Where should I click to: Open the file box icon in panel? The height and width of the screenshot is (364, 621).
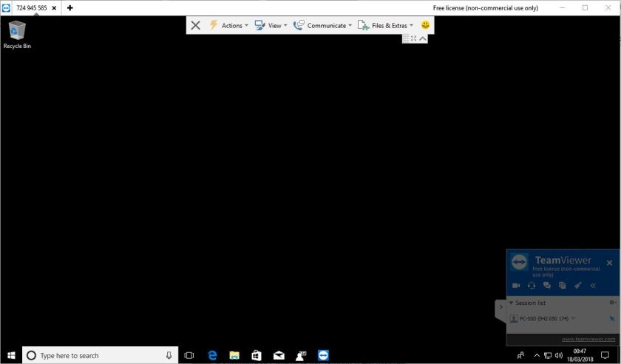[x=562, y=285]
